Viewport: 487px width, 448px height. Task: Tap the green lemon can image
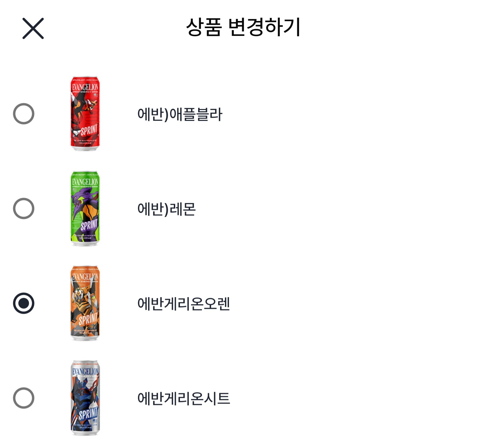[x=85, y=208]
